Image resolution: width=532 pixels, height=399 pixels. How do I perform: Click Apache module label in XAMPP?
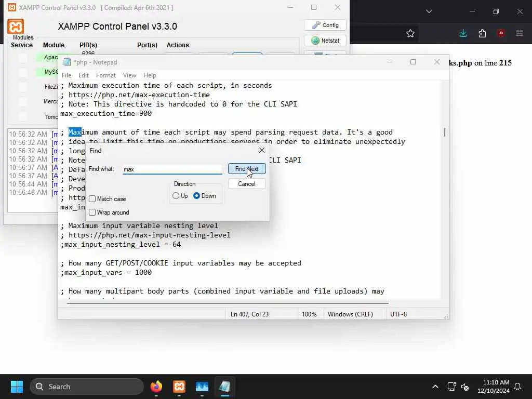(x=50, y=57)
